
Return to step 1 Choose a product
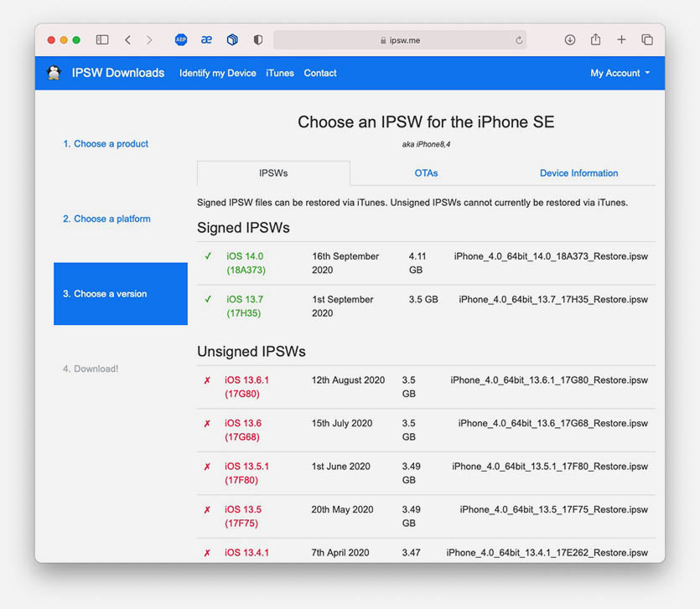point(106,144)
